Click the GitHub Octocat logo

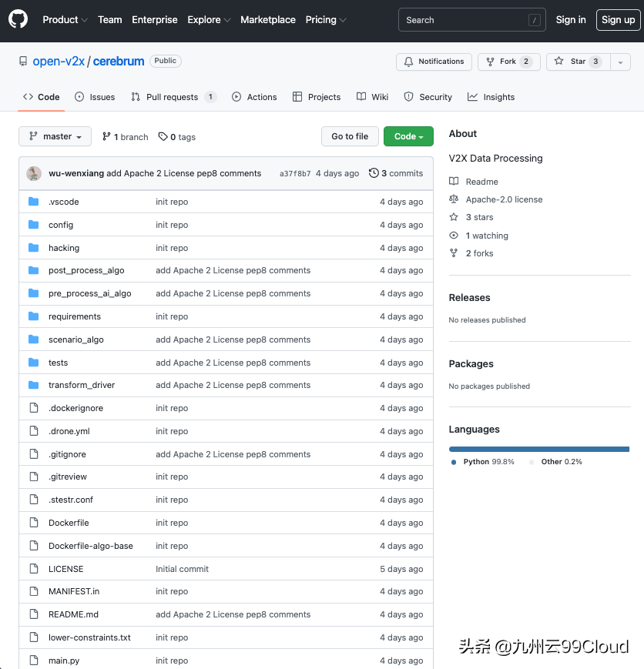click(18, 19)
